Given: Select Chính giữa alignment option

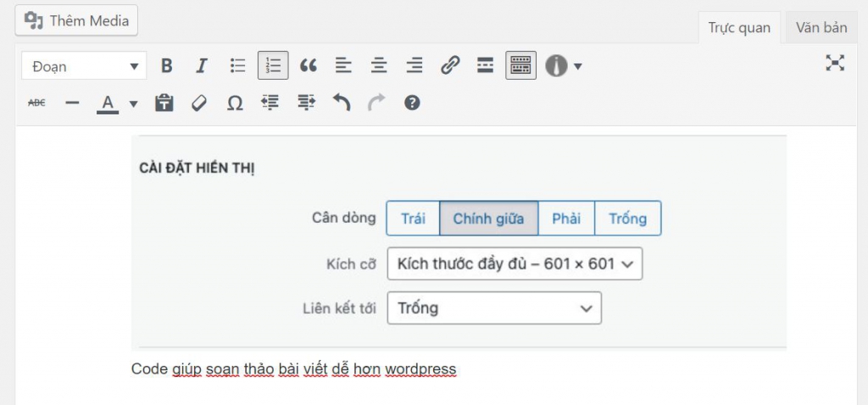Looking at the screenshot, I should (x=489, y=218).
